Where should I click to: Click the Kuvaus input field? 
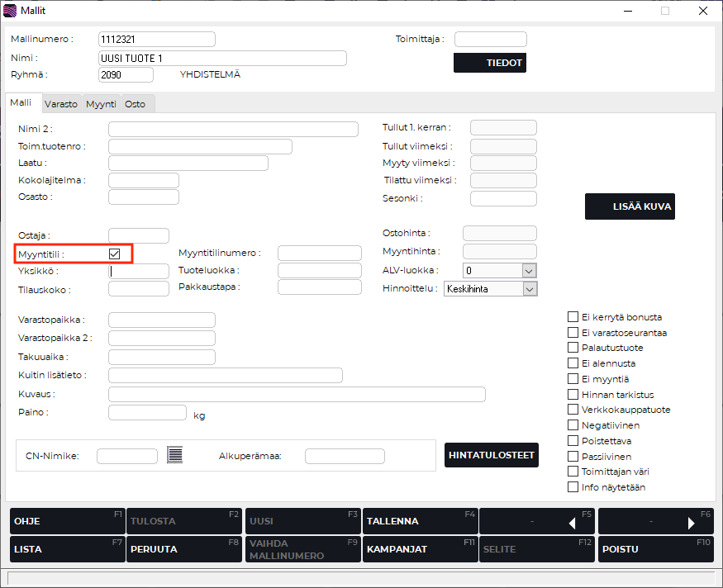tap(297, 394)
